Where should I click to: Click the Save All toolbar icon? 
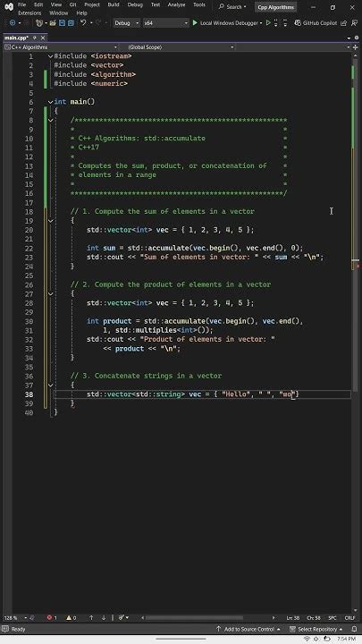pos(71,23)
